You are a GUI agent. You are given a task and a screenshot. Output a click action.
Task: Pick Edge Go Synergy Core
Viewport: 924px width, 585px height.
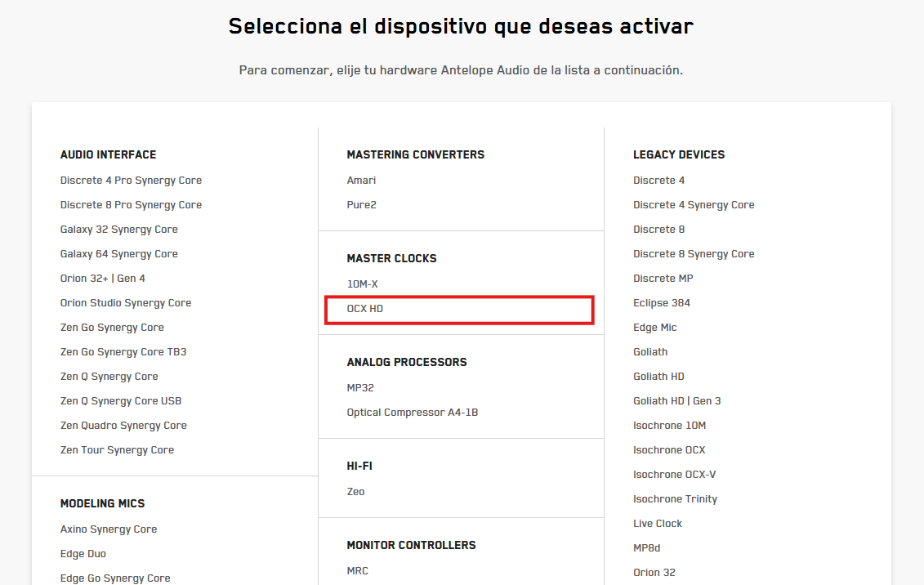tap(115, 578)
